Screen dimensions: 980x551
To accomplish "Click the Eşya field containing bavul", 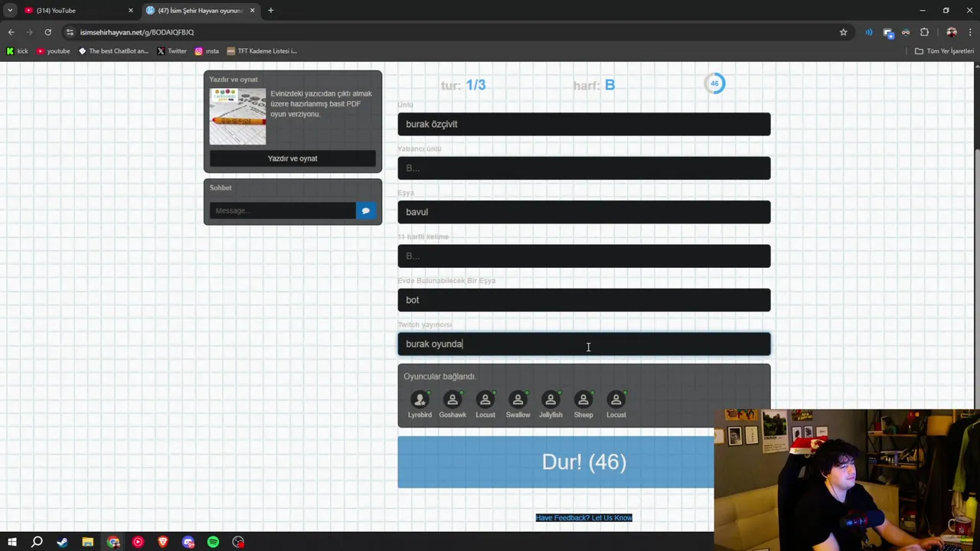I will point(584,212).
